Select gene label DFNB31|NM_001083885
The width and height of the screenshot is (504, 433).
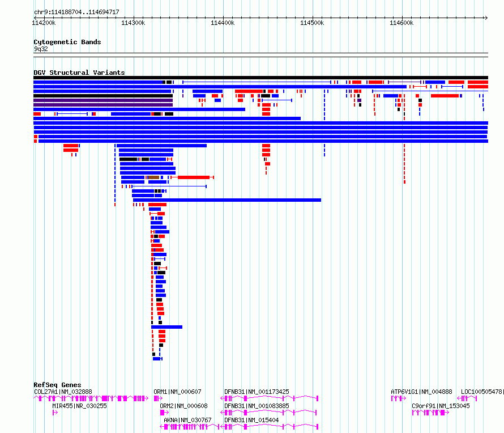(x=257, y=406)
